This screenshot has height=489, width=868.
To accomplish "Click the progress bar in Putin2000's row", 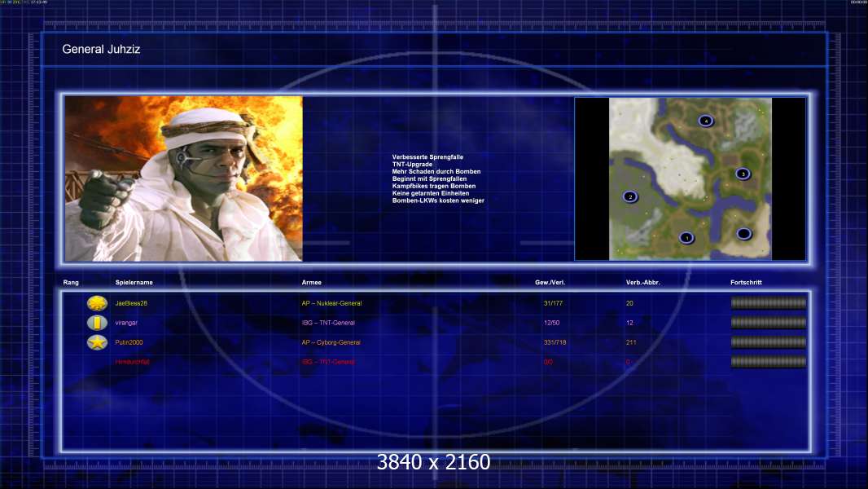I will (769, 342).
